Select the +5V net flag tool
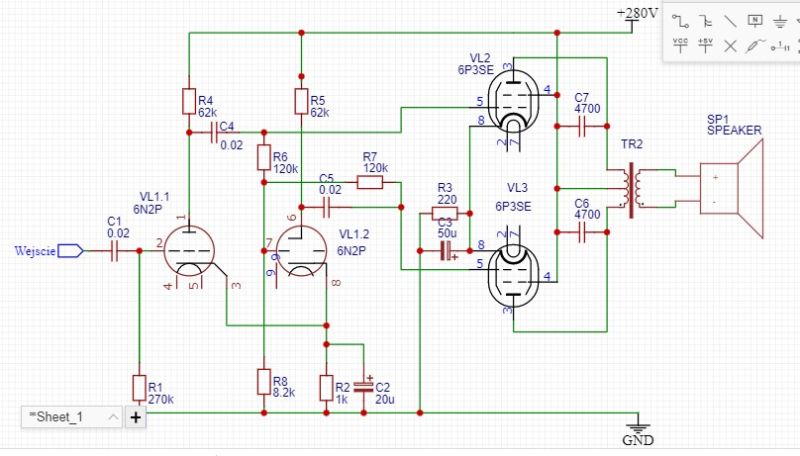Image resolution: width=800 pixels, height=456 pixels. [705, 45]
